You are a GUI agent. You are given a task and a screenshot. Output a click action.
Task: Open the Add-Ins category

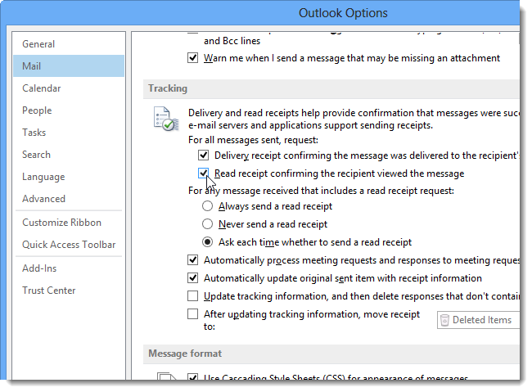coord(69,268)
